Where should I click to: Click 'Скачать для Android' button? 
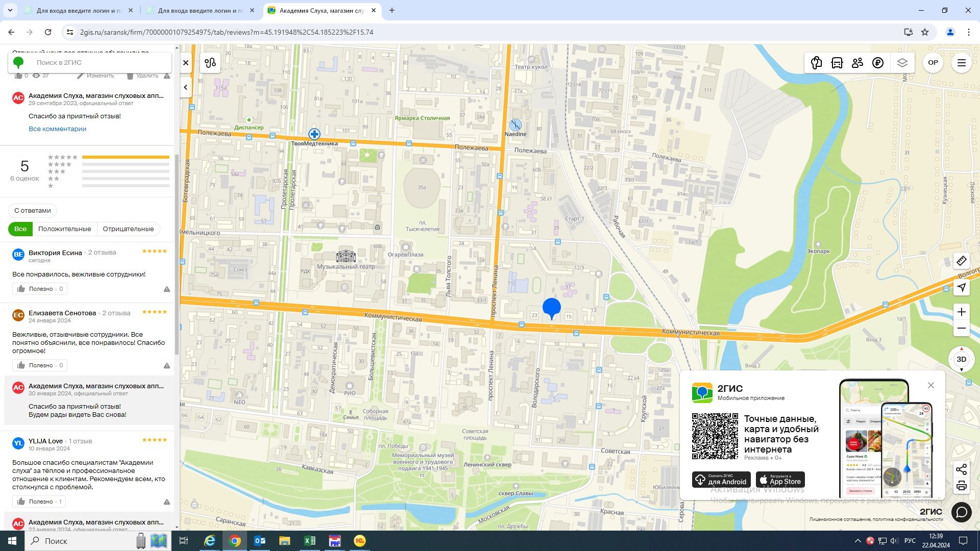721,480
